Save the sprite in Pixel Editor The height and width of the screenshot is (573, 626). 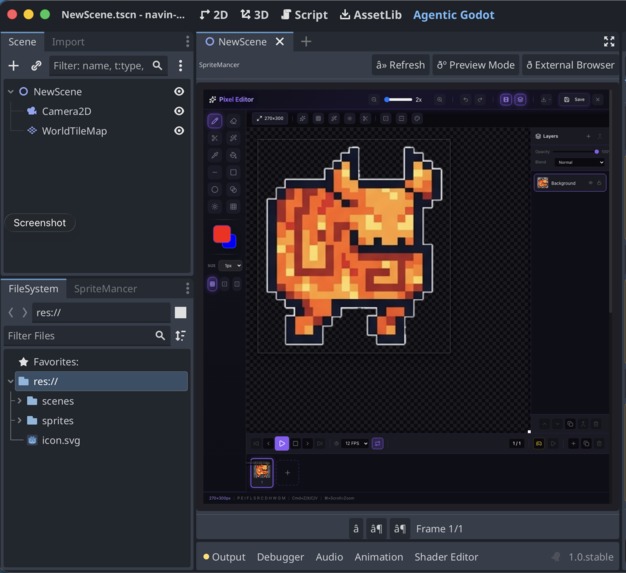click(574, 99)
